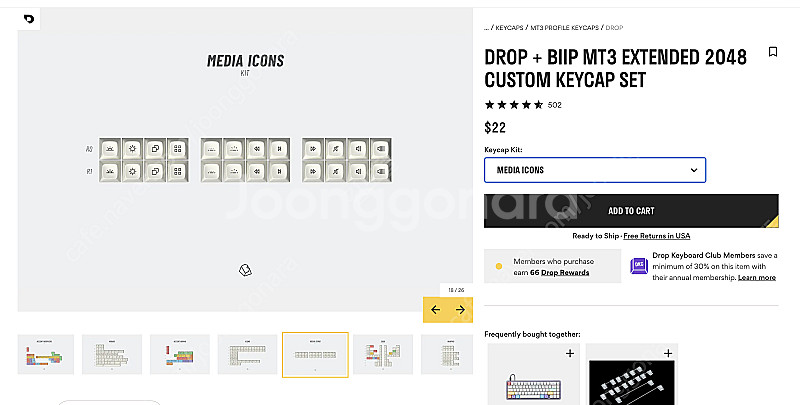This screenshot has width=800, height=405.
Task: Open the Keycap Kit MEDIA ICONS dropdown
Action: (x=595, y=170)
